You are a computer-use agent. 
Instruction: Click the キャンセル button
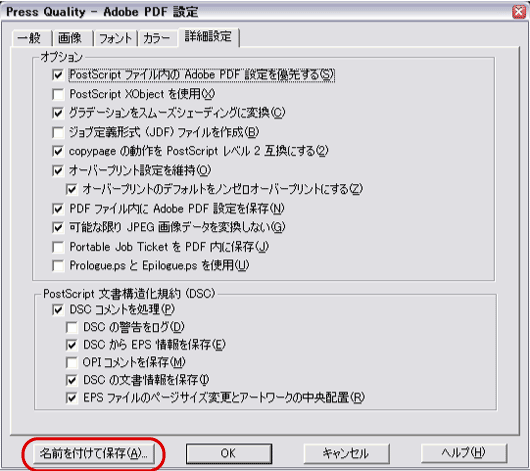tap(346, 453)
